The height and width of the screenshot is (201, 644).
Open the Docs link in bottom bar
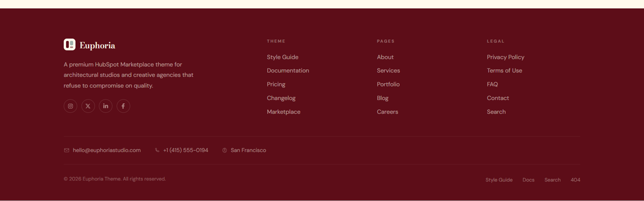point(529,180)
